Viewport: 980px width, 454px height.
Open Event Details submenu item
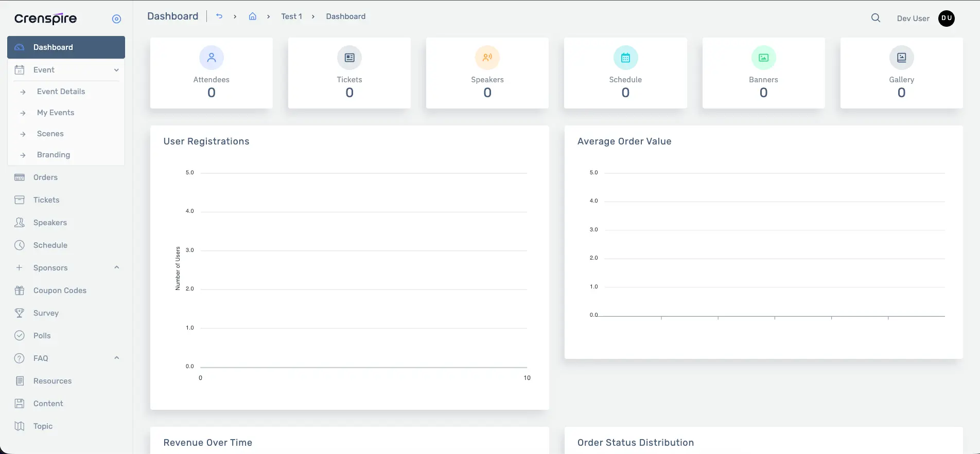(61, 92)
